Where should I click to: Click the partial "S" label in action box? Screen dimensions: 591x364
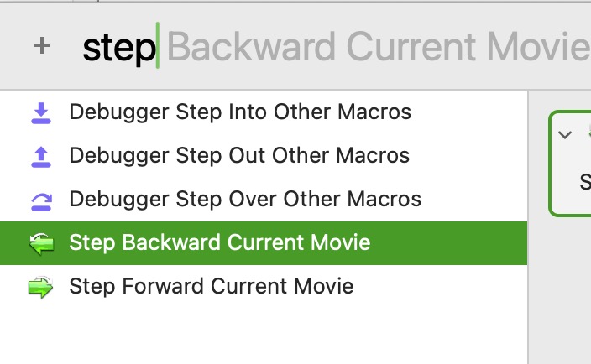point(585,182)
